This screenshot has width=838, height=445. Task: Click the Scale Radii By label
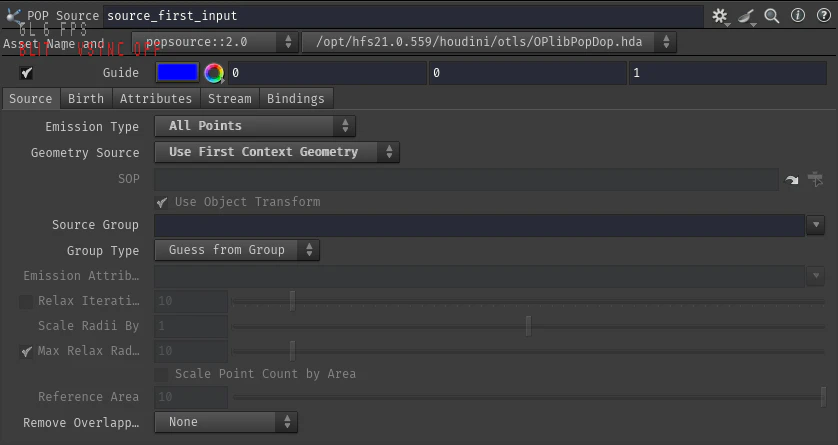point(88,326)
